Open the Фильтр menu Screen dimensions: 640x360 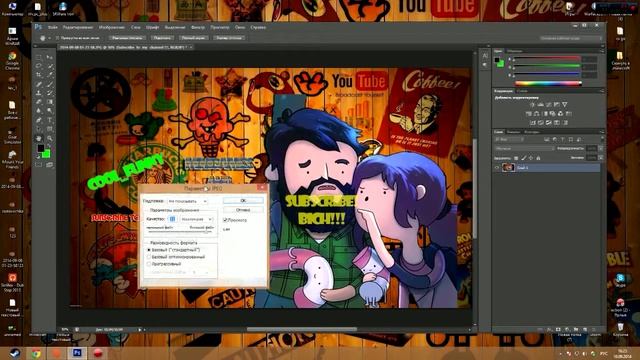tap(198, 27)
